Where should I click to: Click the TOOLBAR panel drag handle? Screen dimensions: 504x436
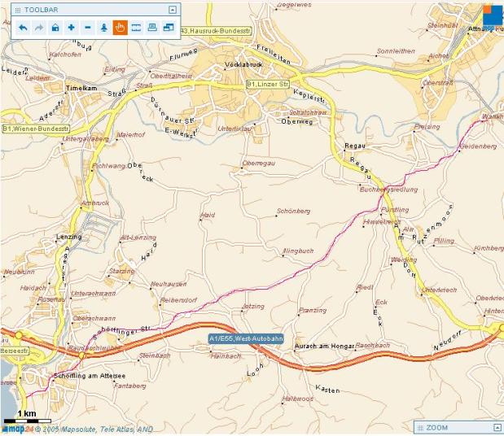tap(18, 10)
